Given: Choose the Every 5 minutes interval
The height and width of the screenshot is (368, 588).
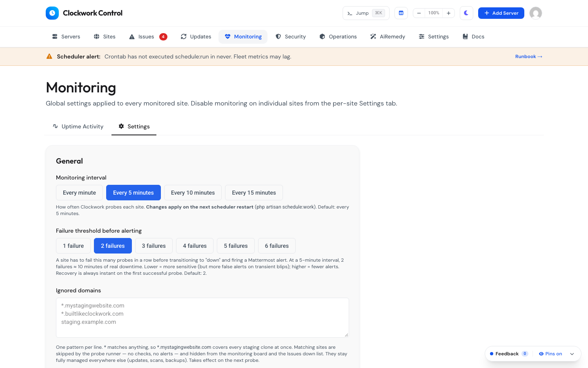Looking at the screenshot, I should tap(134, 193).
